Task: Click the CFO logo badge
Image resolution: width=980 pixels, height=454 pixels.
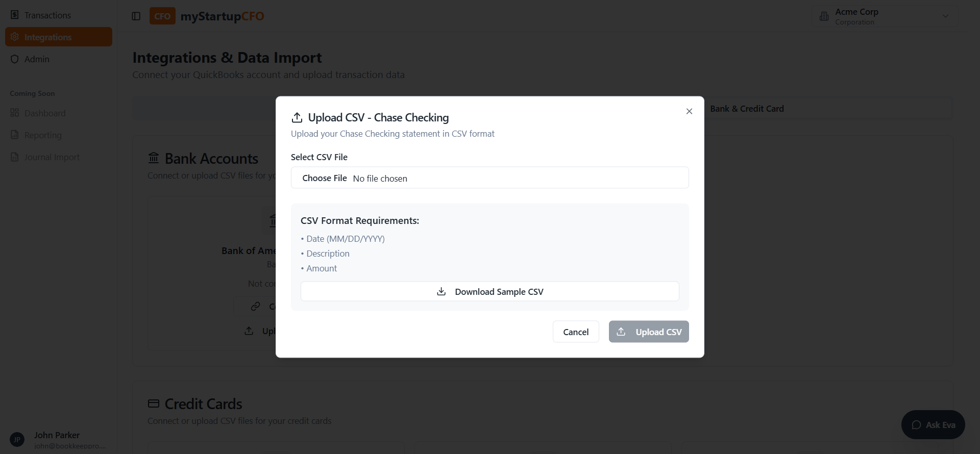Action: tap(162, 16)
